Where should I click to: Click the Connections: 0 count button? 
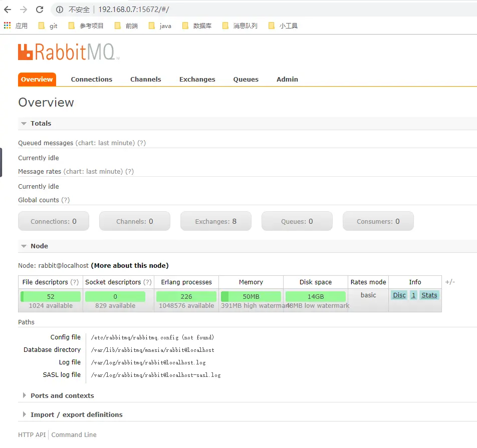tap(54, 221)
